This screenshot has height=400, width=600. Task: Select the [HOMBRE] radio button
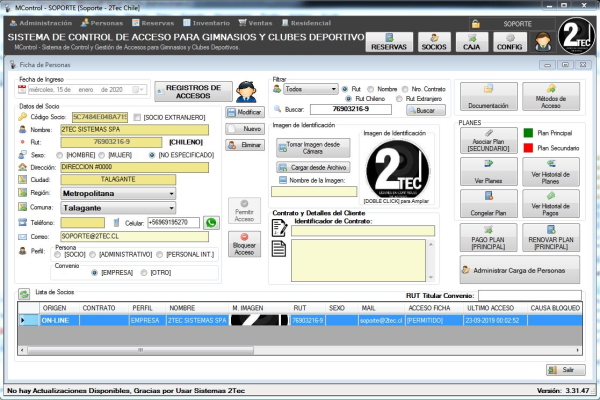point(59,155)
